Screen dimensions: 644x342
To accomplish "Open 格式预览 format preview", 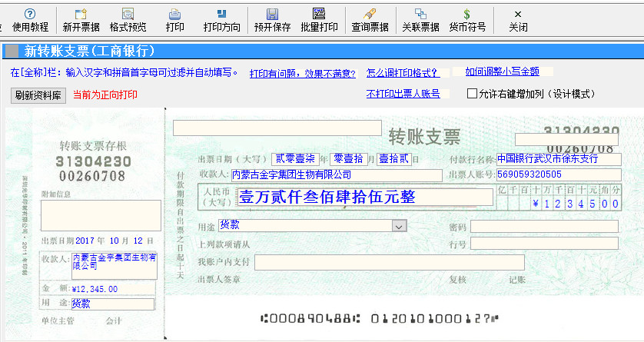I will [128, 21].
